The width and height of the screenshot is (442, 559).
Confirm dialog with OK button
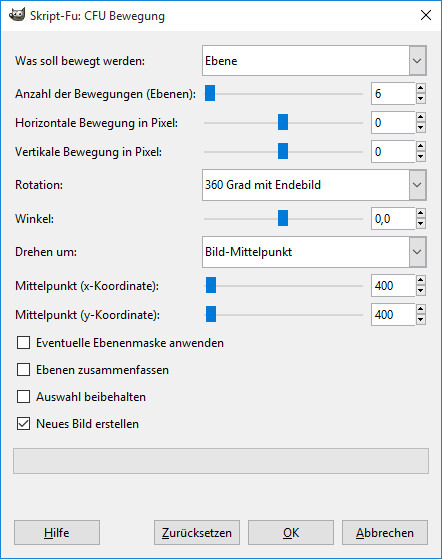pos(291,533)
